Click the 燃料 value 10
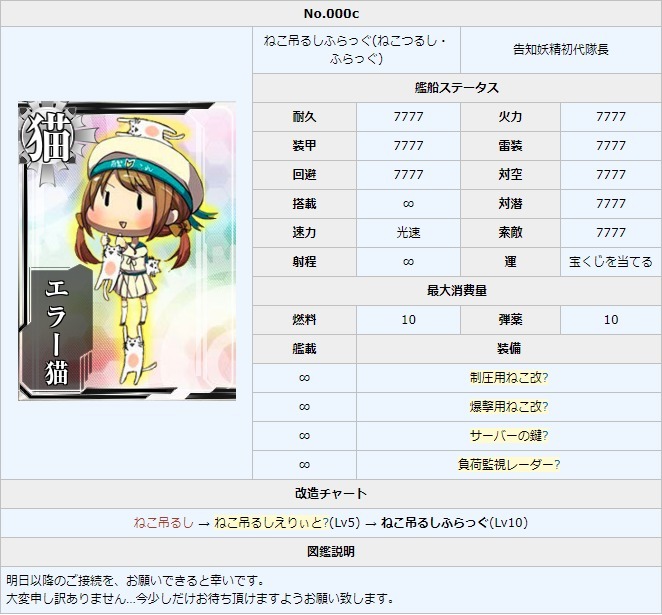662x615 pixels. point(408,320)
